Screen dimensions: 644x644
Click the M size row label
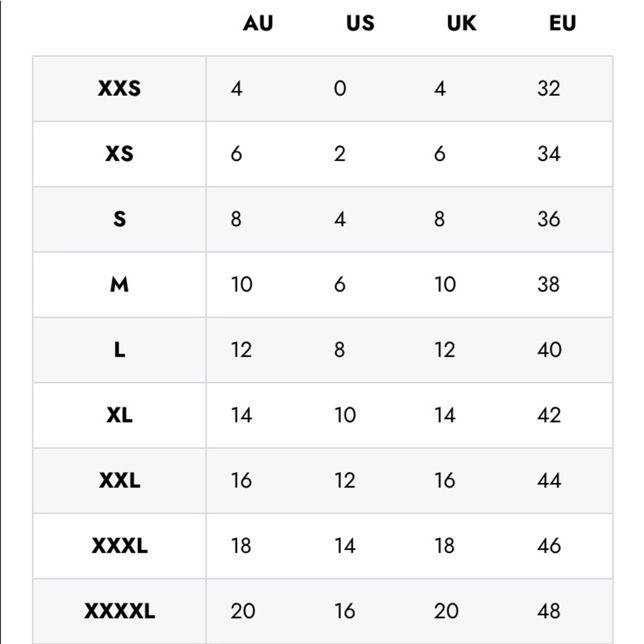point(119,285)
